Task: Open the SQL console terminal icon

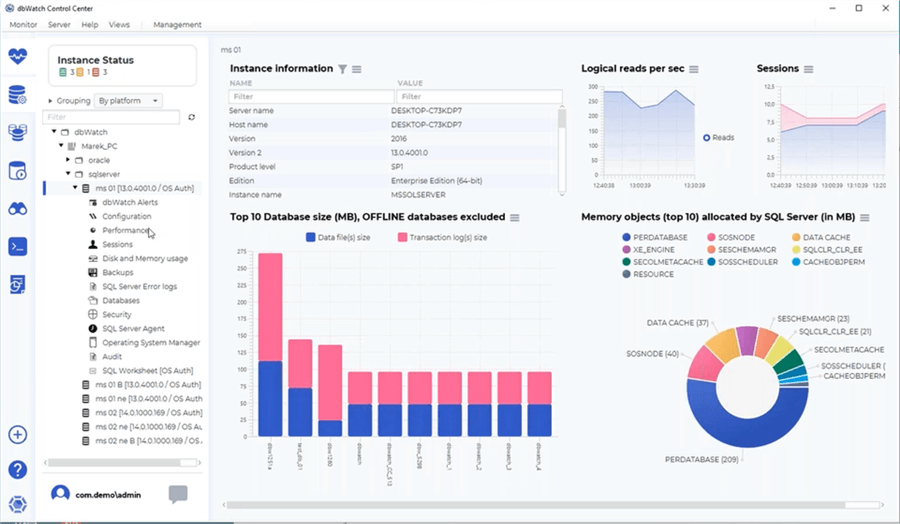Action: click(18, 247)
